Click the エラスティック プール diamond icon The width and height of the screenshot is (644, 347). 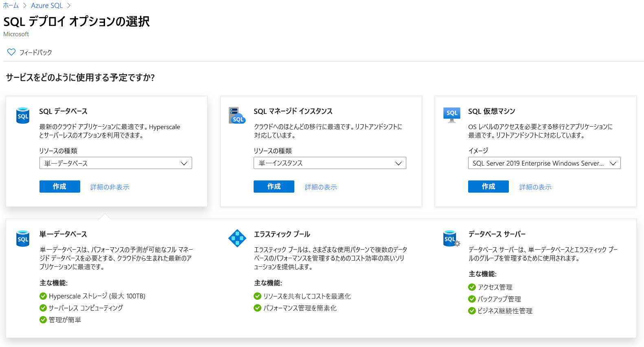pyautogui.click(x=237, y=238)
